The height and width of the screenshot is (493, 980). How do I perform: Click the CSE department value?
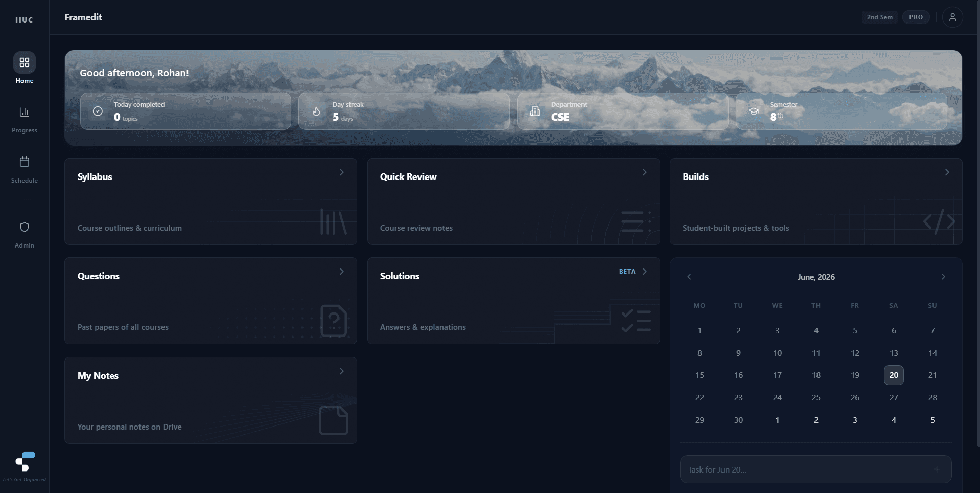point(560,117)
